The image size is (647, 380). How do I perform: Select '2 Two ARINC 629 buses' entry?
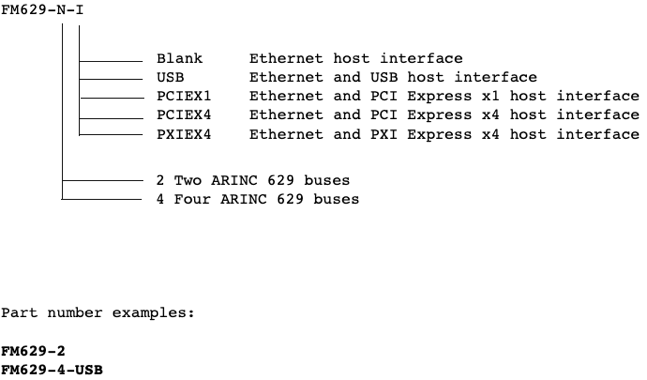click(x=253, y=180)
